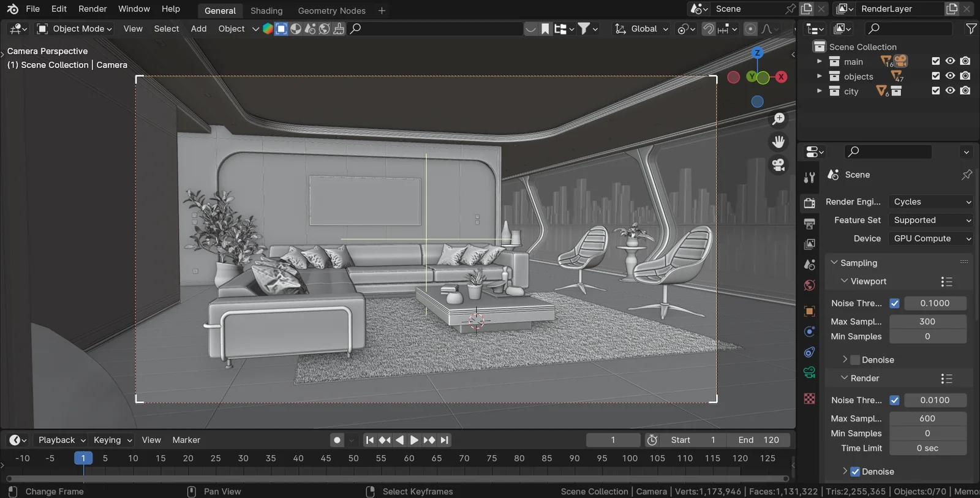The height and width of the screenshot is (498, 980).
Task: Open the green camera Data properties tab
Action: (809, 372)
